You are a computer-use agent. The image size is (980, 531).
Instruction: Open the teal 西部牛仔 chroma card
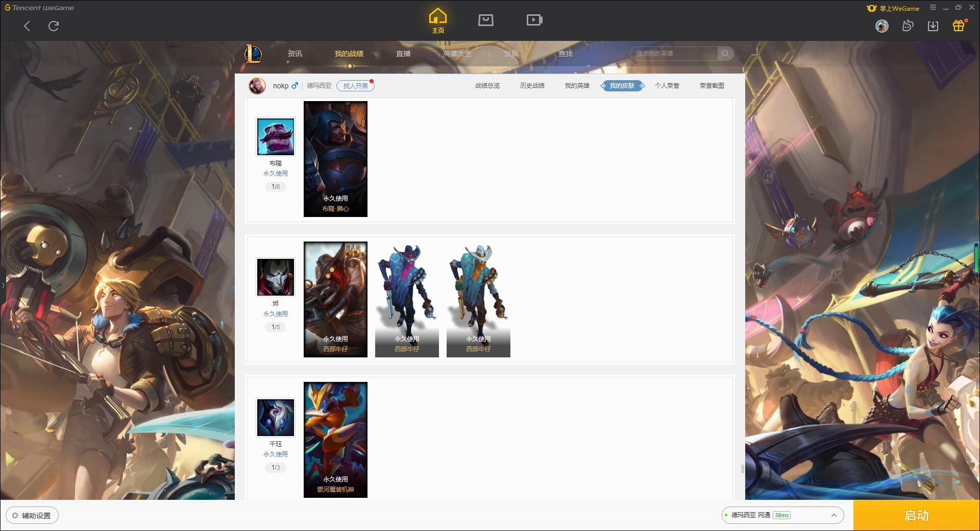click(478, 299)
